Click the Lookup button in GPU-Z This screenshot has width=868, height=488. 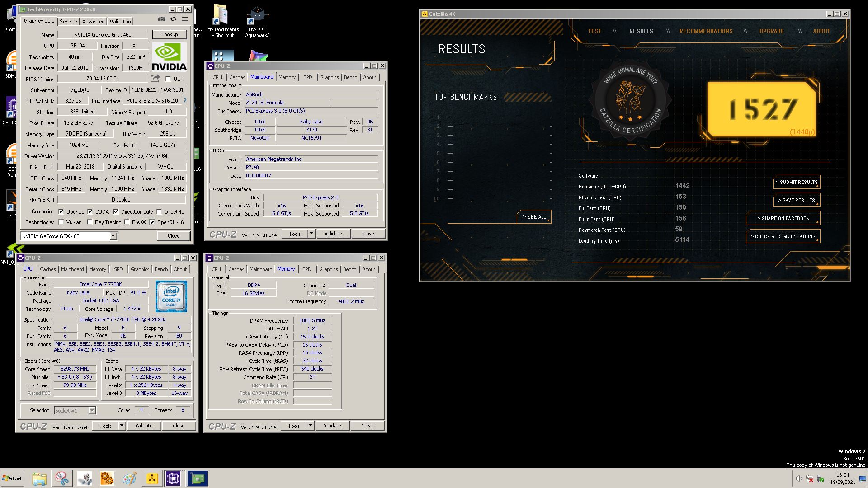(x=170, y=34)
